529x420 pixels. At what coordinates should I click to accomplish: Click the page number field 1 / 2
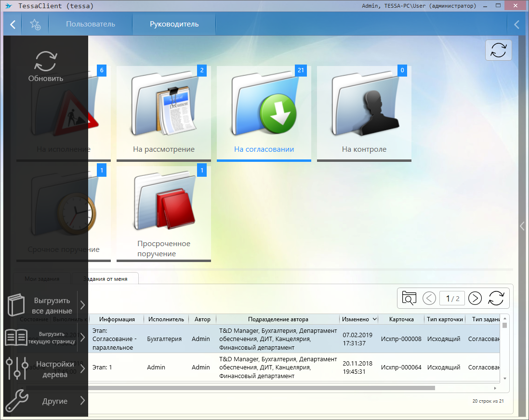[x=452, y=299]
